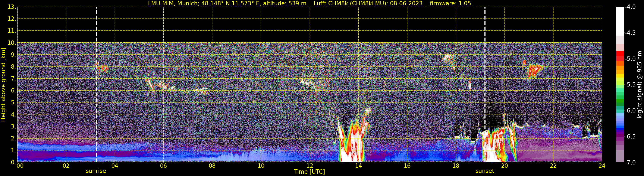Click the dashed white sunrise line marker
Screen dimensions: 644x176
[x=96, y=85]
